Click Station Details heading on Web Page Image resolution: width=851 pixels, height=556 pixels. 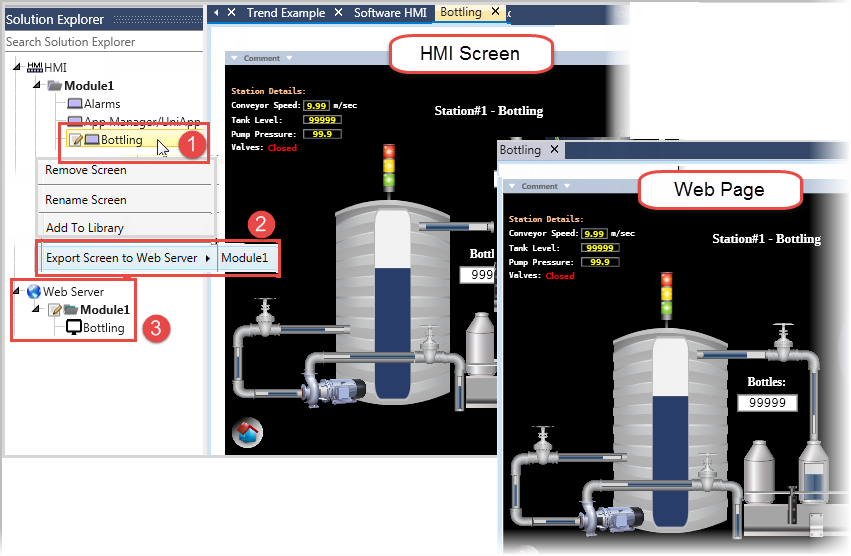pos(546,219)
